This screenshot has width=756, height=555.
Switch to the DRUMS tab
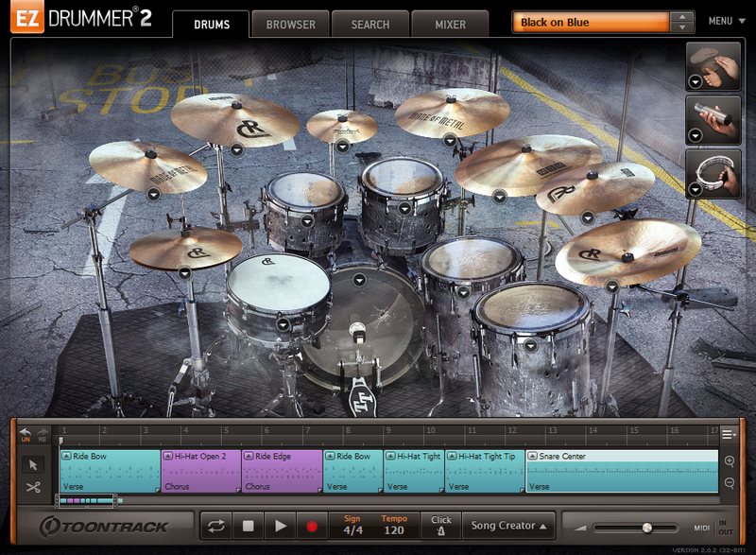(211, 24)
